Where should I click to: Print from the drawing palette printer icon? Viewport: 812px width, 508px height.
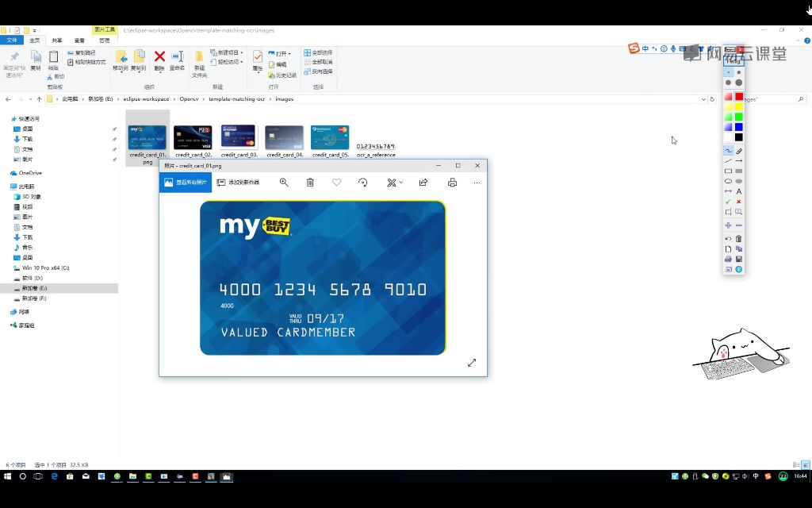728,259
